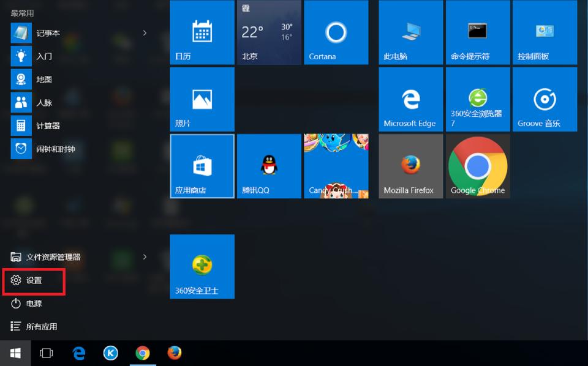588x366 pixels.
Task: Expand the 文件资源管理器 submenu arrow
Action: tap(145, 257)
